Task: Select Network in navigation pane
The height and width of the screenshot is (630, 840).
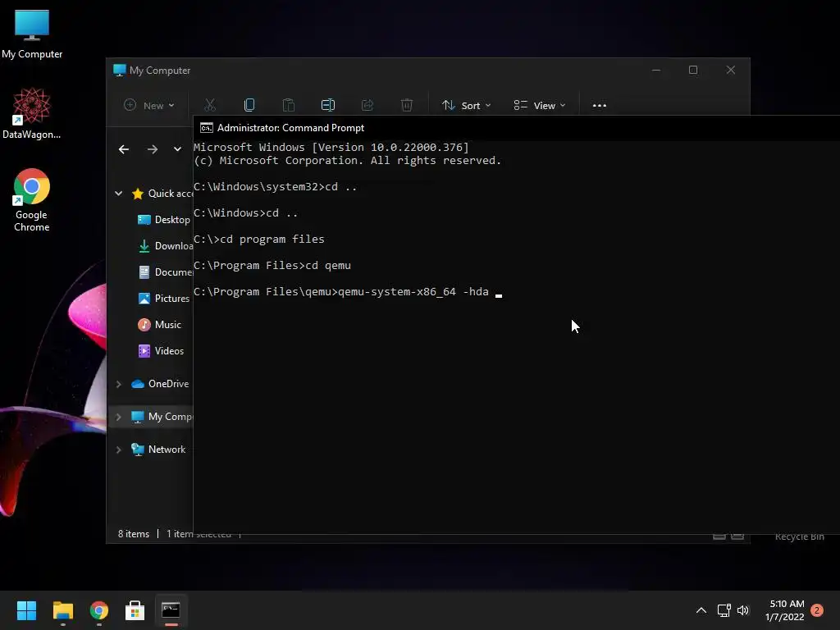Action: tap(158, 450)
